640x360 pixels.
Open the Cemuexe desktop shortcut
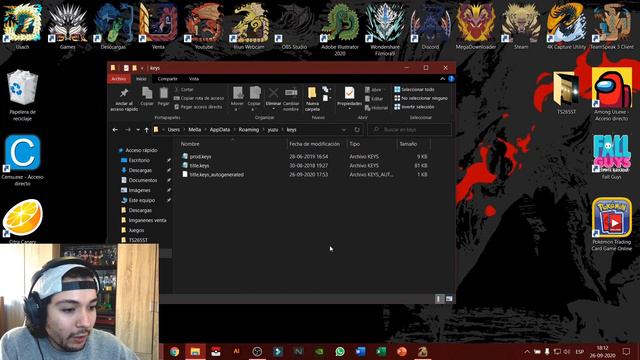tap(22, 160)
